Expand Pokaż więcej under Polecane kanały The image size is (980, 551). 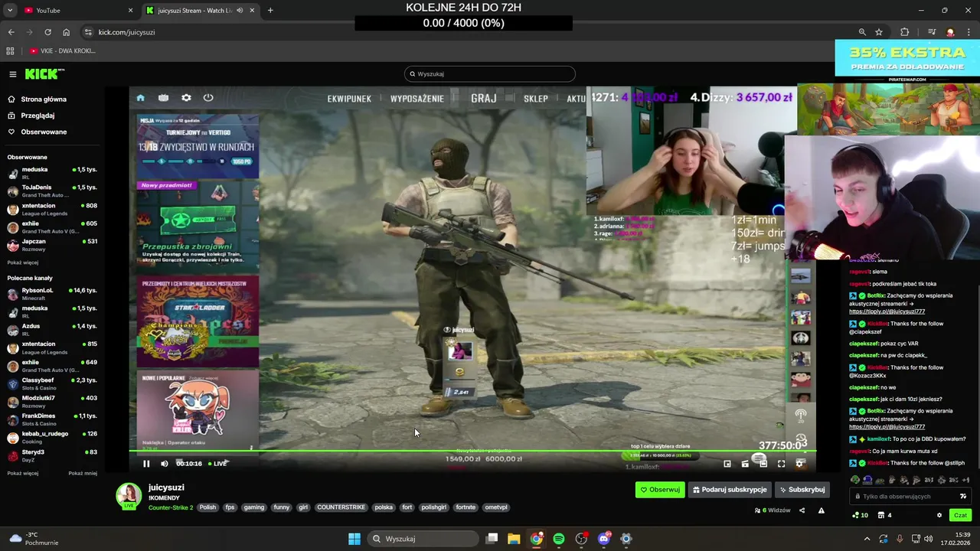point(22,473)
